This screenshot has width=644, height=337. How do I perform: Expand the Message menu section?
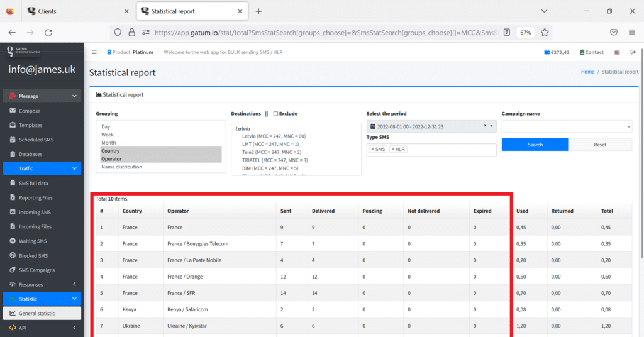(42, 96)
